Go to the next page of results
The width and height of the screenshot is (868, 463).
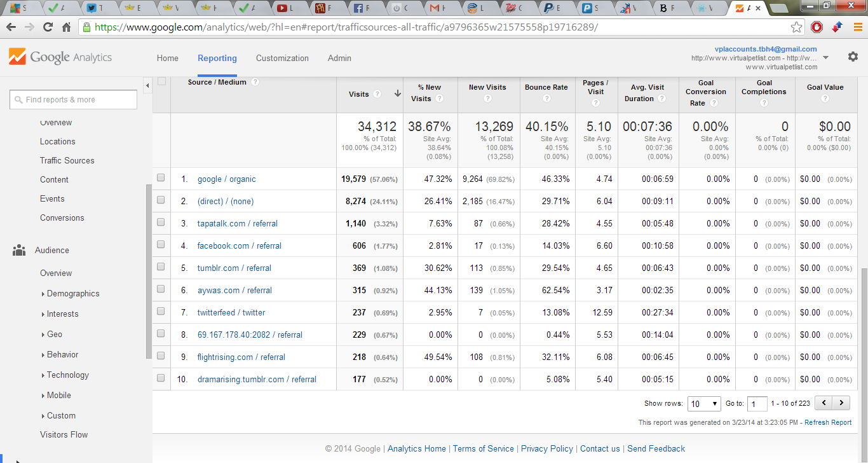tap(841, 403)
